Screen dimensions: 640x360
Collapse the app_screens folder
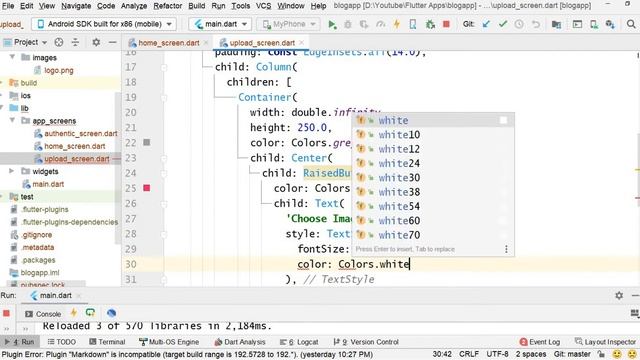click(12, 120)
